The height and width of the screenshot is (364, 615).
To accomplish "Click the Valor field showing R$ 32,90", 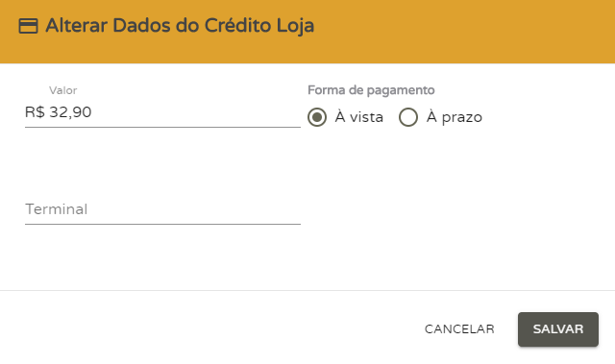I will coord(162,112).
